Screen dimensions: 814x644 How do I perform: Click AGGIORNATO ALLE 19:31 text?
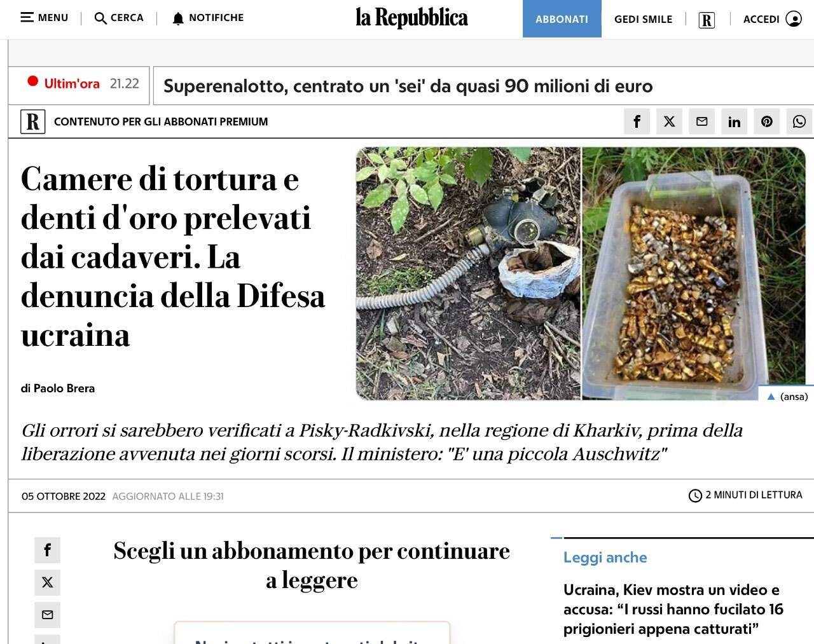point(168,497)
